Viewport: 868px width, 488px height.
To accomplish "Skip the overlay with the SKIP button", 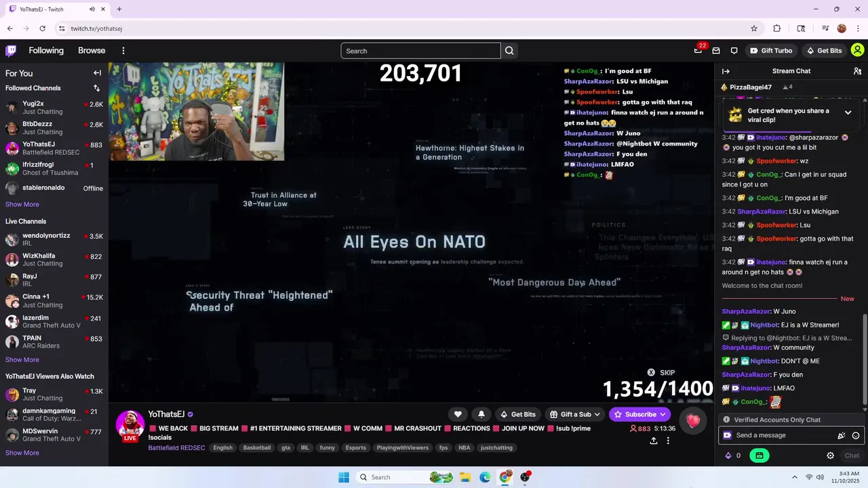I will [x=661, y=373].
